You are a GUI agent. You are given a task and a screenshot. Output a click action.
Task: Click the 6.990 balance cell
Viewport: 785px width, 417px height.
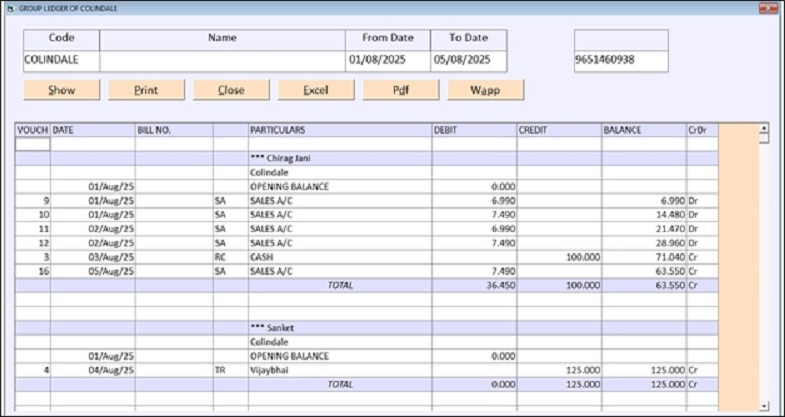[644, 201]
